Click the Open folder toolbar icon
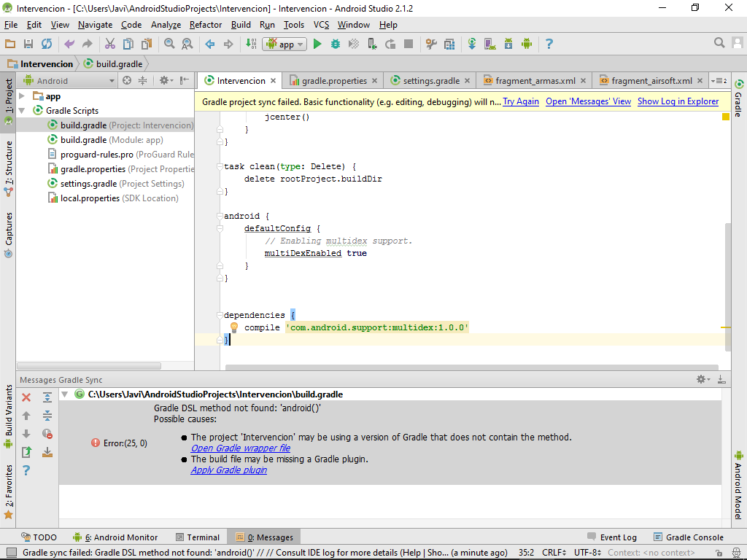The width and height of the screenshot is (747, 560). (x=10, y=44)
